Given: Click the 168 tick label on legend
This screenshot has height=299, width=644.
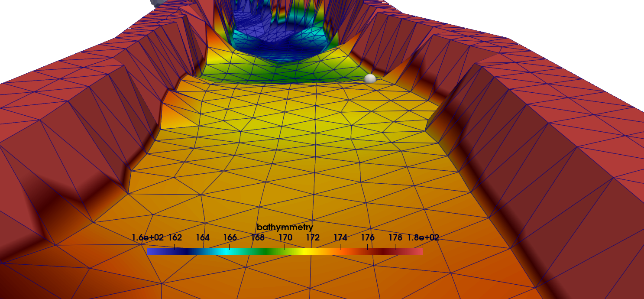Looking at the screenshot, I should (257, 237).
